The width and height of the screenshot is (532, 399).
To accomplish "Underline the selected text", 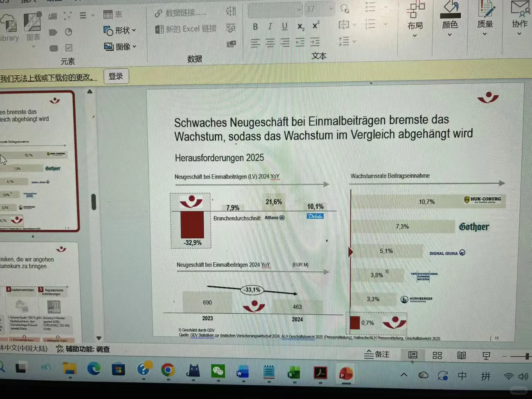I will click(285, 26).
